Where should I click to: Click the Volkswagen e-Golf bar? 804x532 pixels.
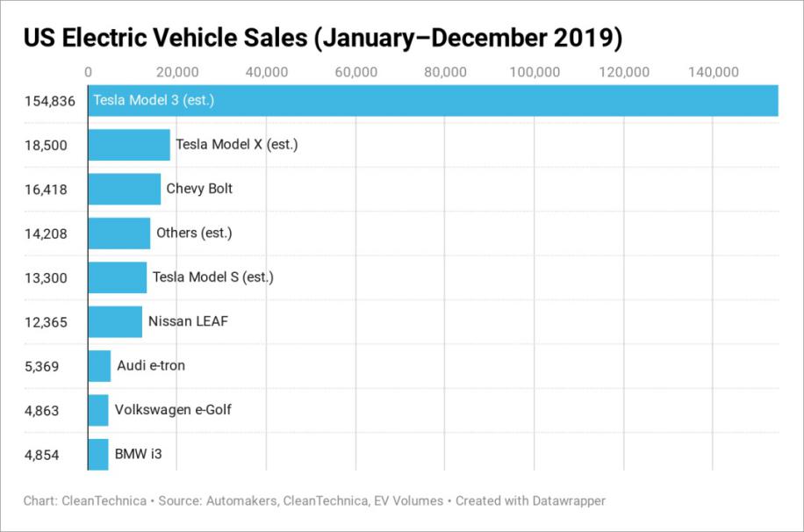(98, 410)
